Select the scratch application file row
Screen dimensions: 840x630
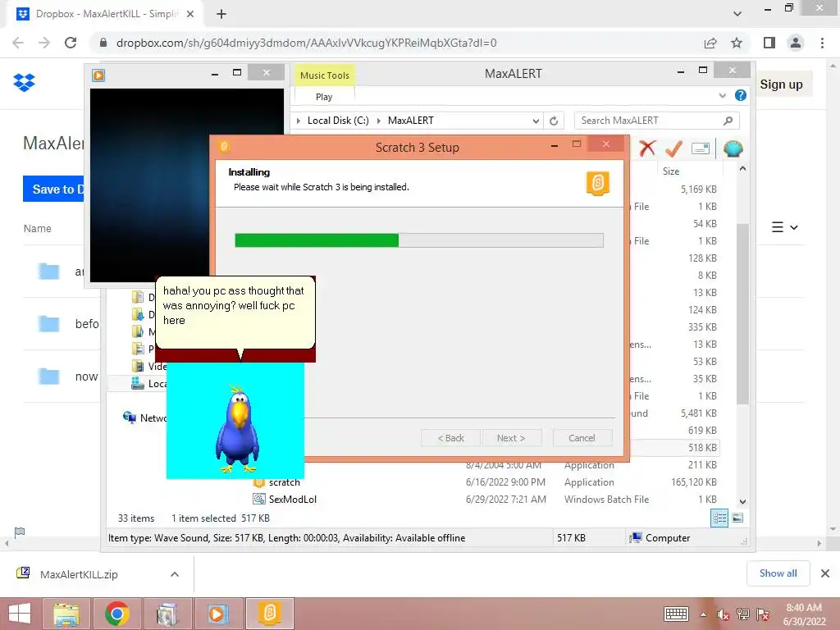[485, 482]
